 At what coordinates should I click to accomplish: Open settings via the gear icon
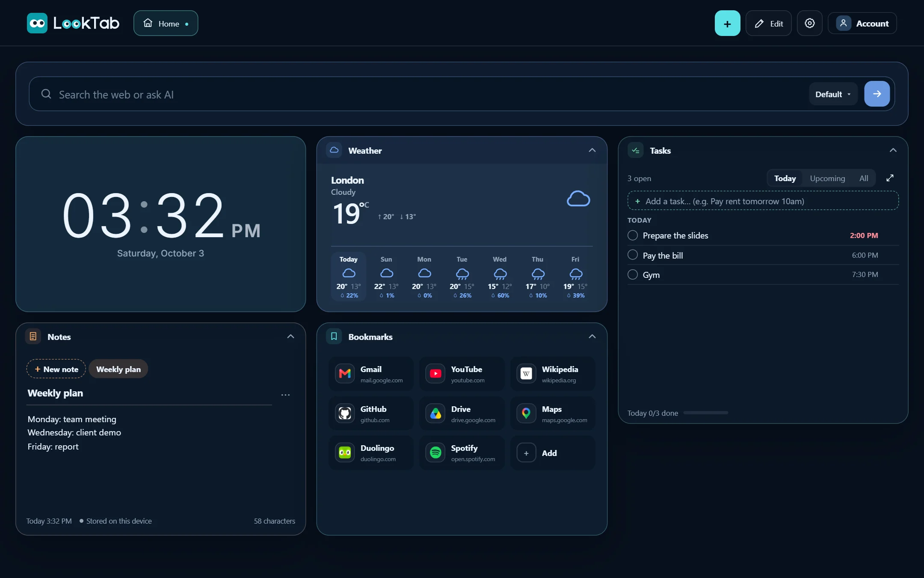809,24
